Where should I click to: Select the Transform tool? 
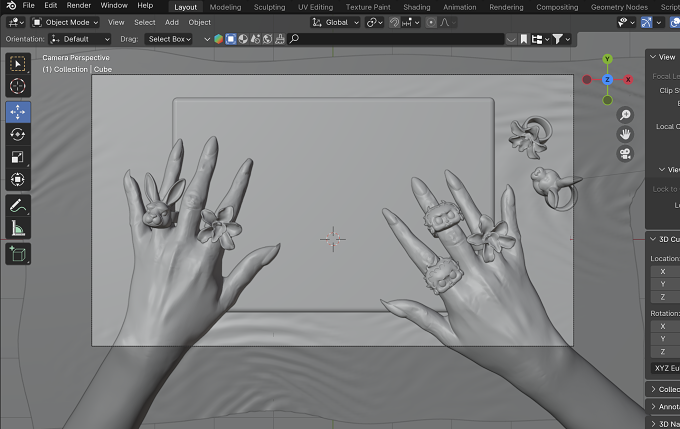[18, 179]
